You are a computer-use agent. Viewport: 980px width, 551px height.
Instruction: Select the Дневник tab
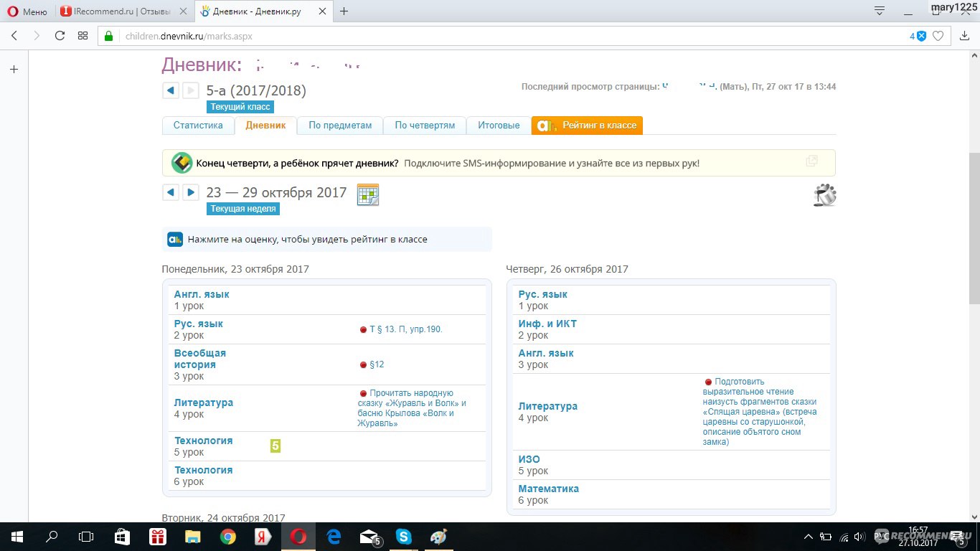265,125
